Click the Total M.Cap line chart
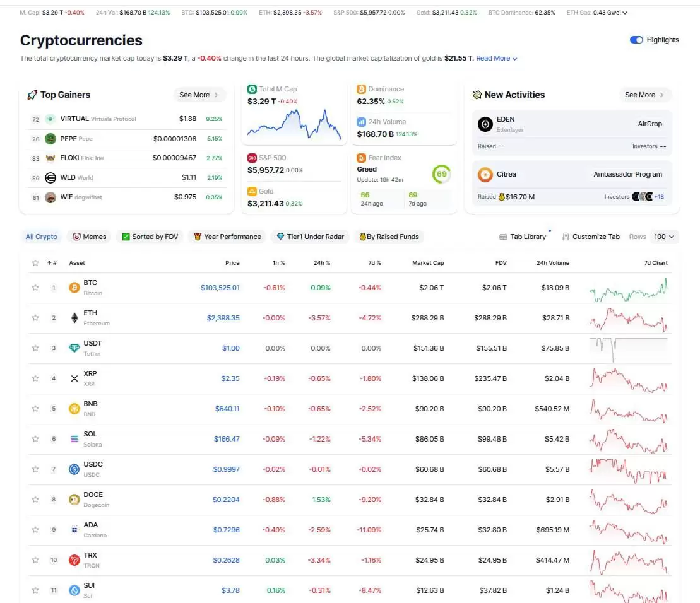 pos(294,124)
